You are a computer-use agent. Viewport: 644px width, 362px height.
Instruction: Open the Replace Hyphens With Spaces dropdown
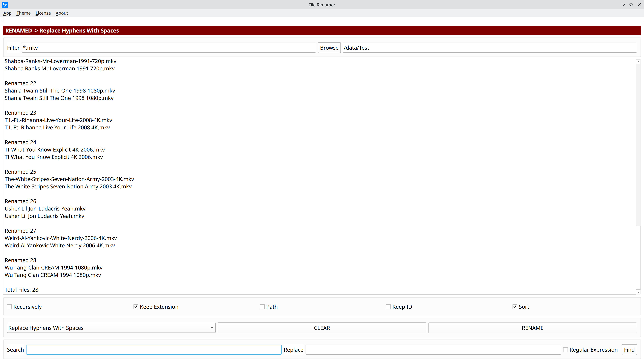[111, 328]
